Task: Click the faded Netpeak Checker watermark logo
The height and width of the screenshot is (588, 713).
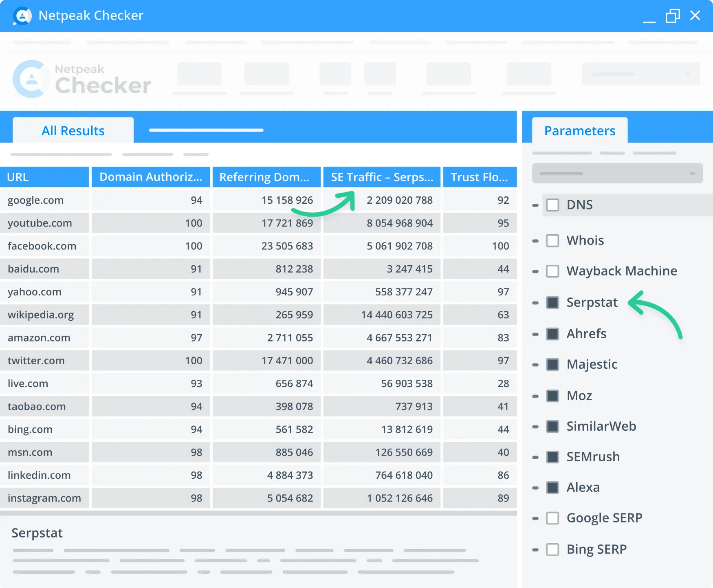Action: [x=81, y=79]
